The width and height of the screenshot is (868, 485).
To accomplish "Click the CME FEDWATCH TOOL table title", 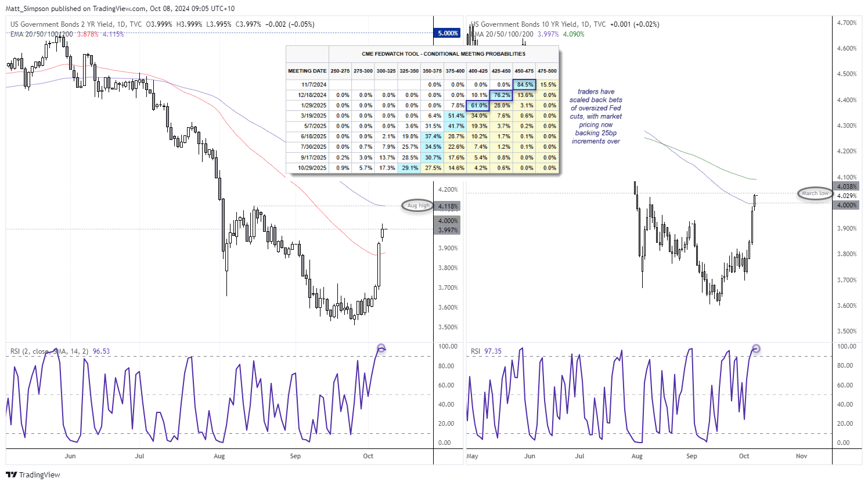I will click(x=444, y=54).
